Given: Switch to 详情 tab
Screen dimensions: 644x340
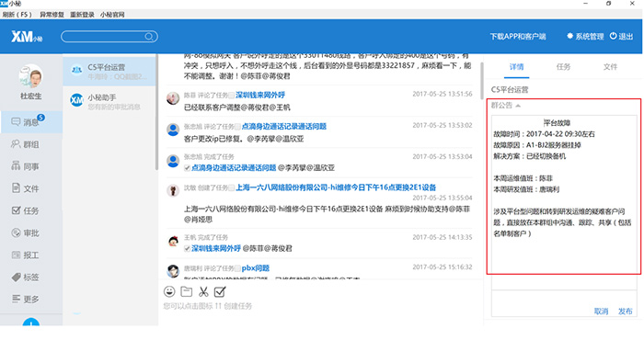Looking at the screenshot, I should coord(516,67).
